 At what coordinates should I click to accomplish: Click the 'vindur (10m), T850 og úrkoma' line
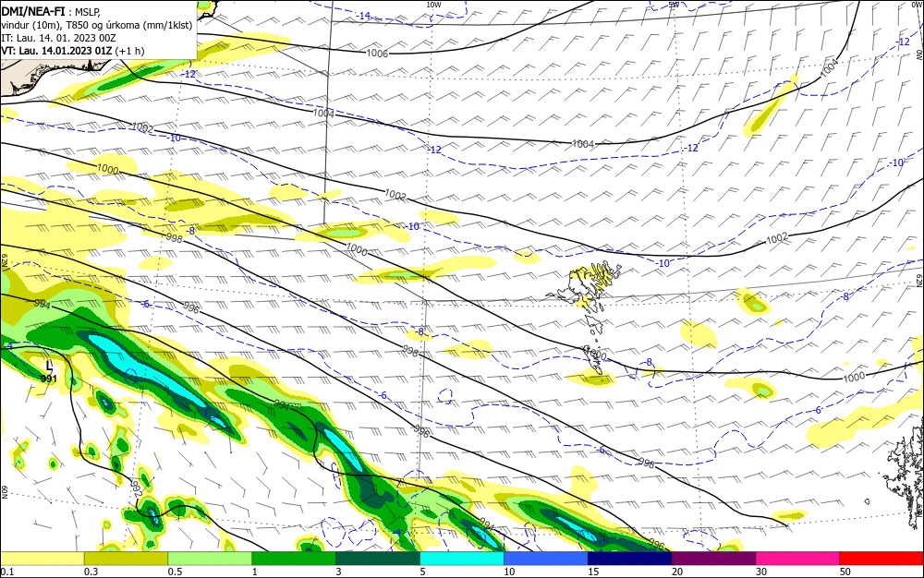97,25
